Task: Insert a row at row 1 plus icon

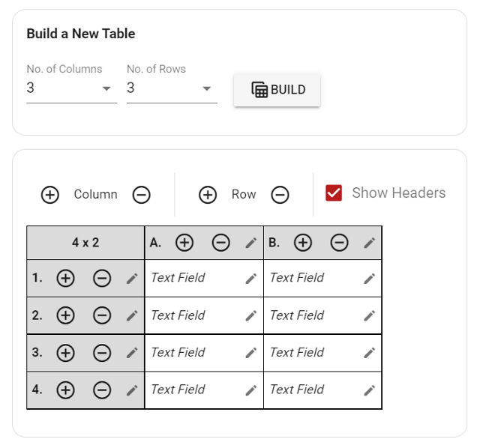Action: point(65,279)
